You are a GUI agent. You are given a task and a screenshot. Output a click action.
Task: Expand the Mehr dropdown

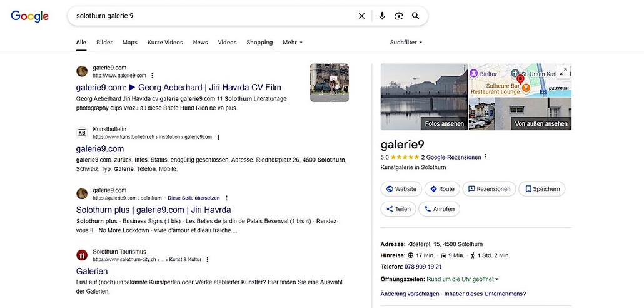[x=293, y=42]
